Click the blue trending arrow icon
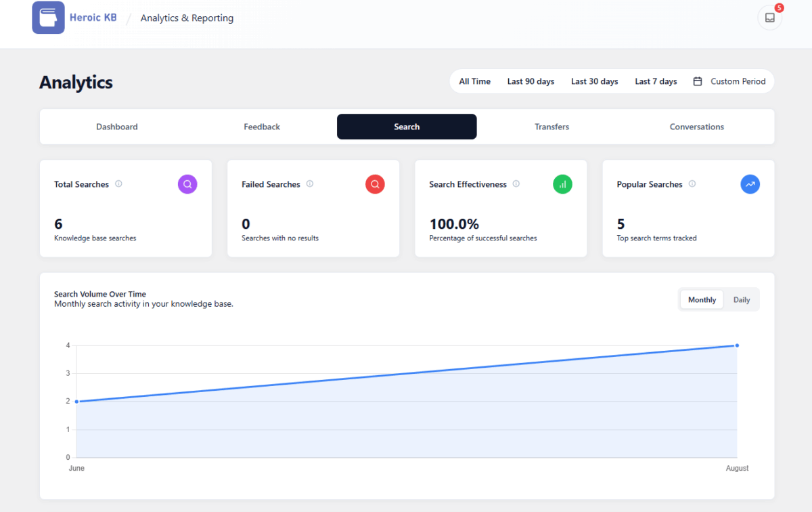This screenshot has width=812, height=512. point(750,184)
